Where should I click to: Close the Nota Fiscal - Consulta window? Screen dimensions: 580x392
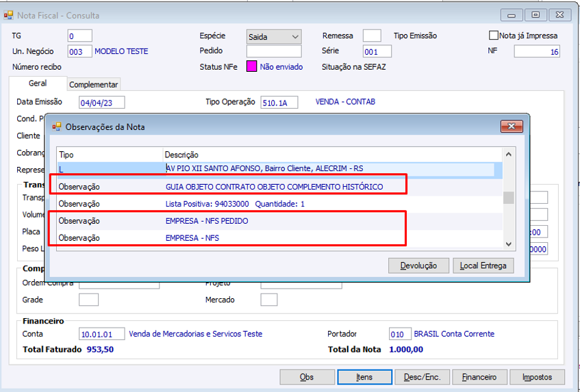(x=559, y=15)
